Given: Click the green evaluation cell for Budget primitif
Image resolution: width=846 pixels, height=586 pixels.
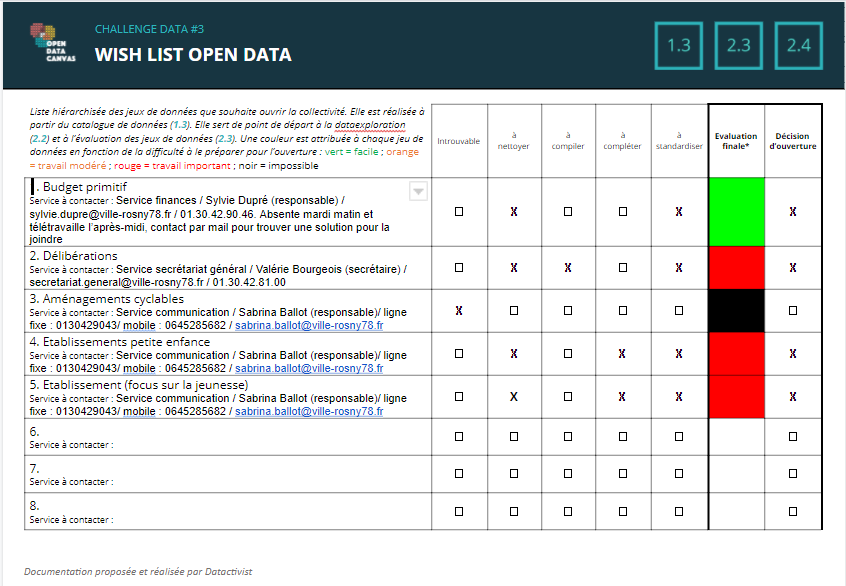Looking at the screenshot, I should 736,212.
